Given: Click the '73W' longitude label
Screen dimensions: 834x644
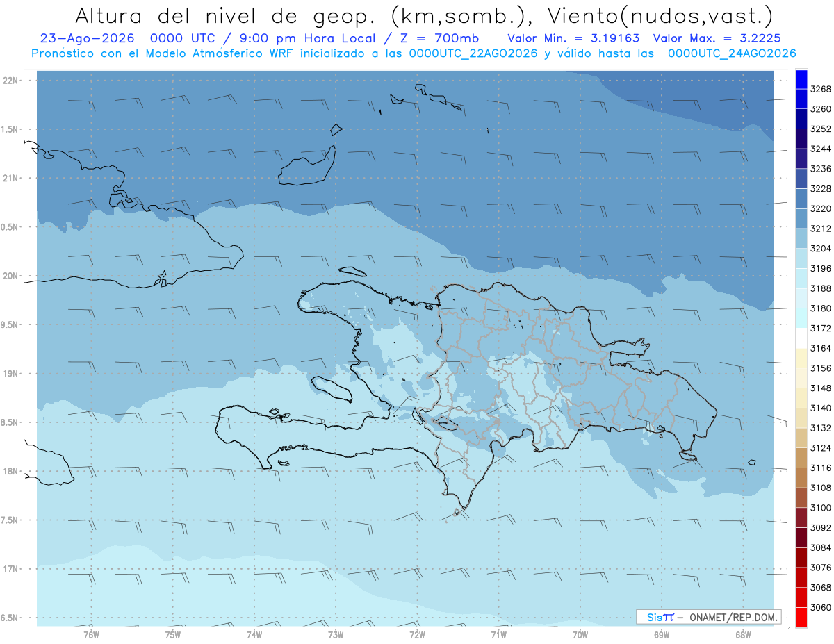Looking at the screenshot, I should coord(336,634).
